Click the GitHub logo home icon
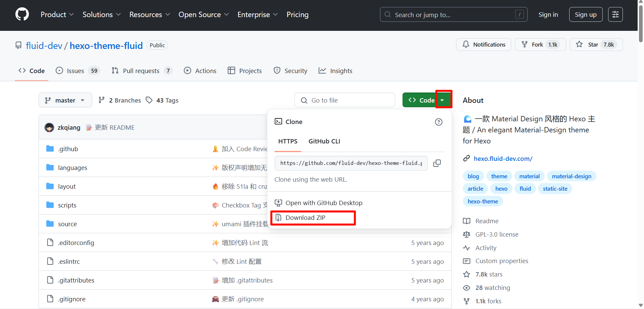 coord(22,14)
